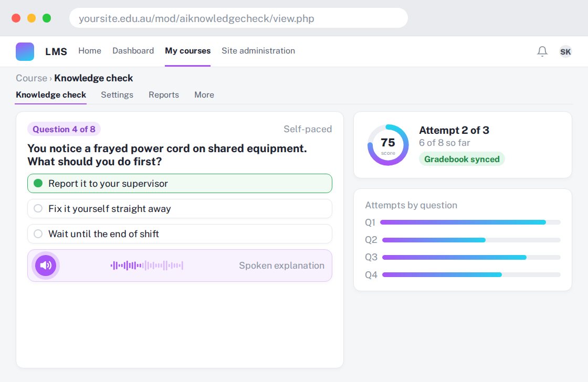Click the Course breadcrumb link
This screenshot has width=588, height=382.
pos(31,78)
